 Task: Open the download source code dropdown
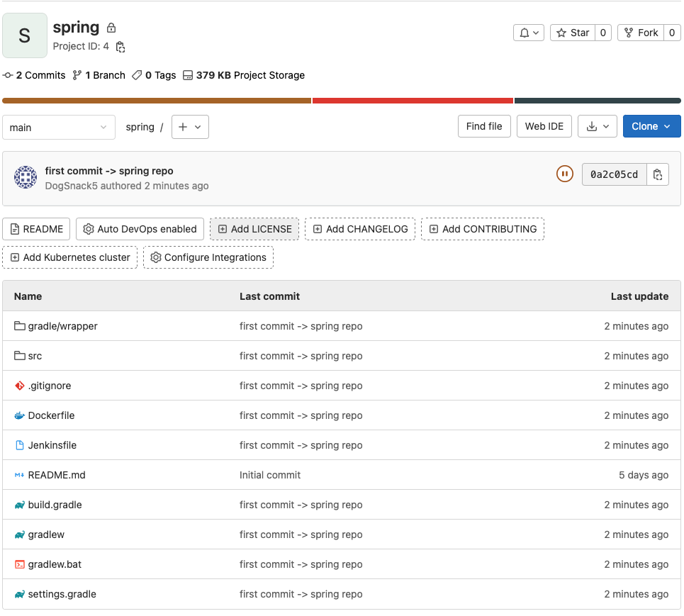[598, 126]
